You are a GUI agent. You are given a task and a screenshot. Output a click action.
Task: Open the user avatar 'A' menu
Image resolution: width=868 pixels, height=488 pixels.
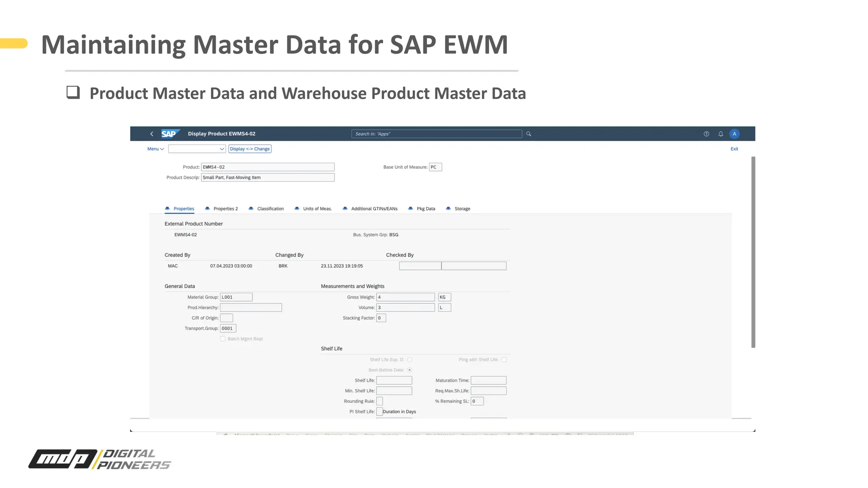(734, 134)
